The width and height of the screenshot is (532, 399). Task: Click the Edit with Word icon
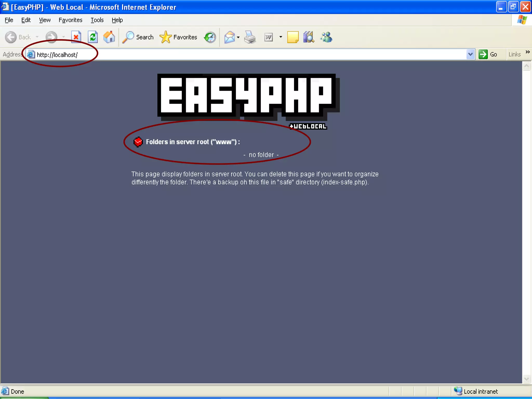click(x=269, y=37)
